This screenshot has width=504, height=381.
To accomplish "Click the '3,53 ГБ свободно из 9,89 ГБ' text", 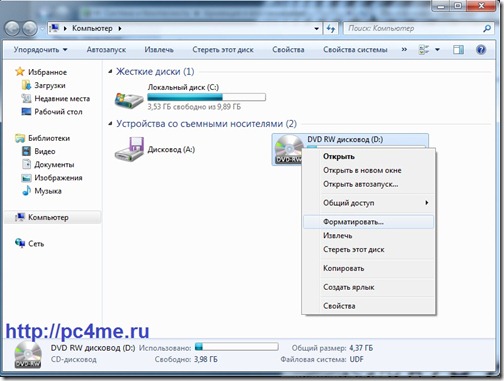I will [x=194, y=107].
